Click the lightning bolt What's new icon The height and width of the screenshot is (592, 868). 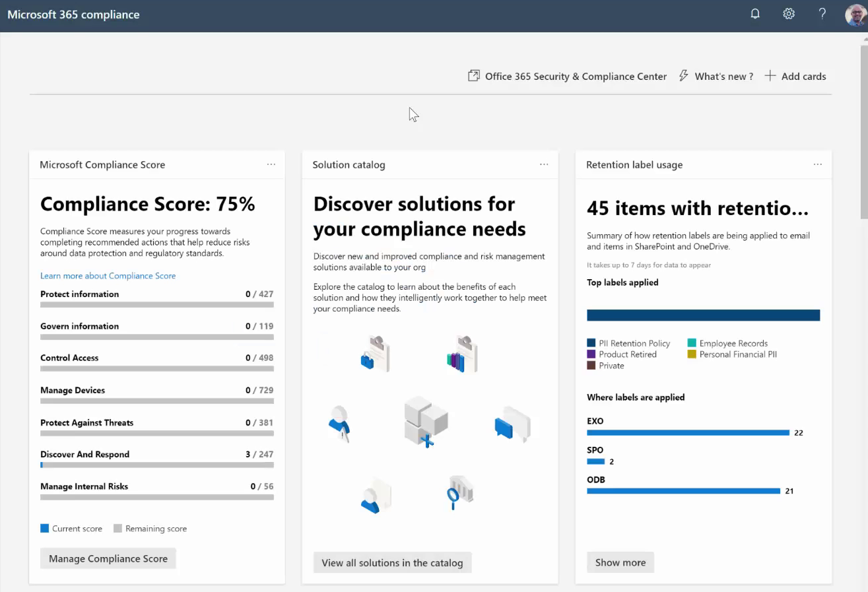click(x=684, y=76)
